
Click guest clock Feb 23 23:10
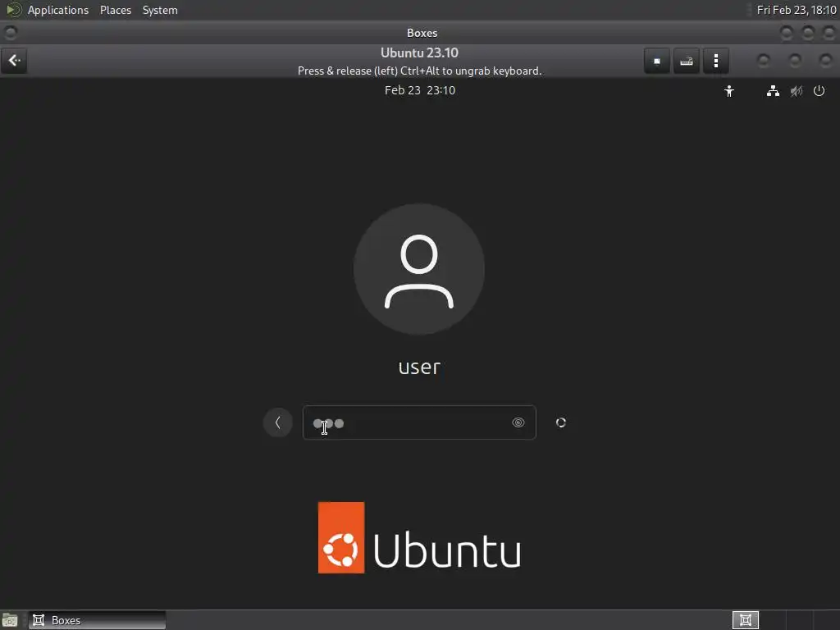click(420, 90)
